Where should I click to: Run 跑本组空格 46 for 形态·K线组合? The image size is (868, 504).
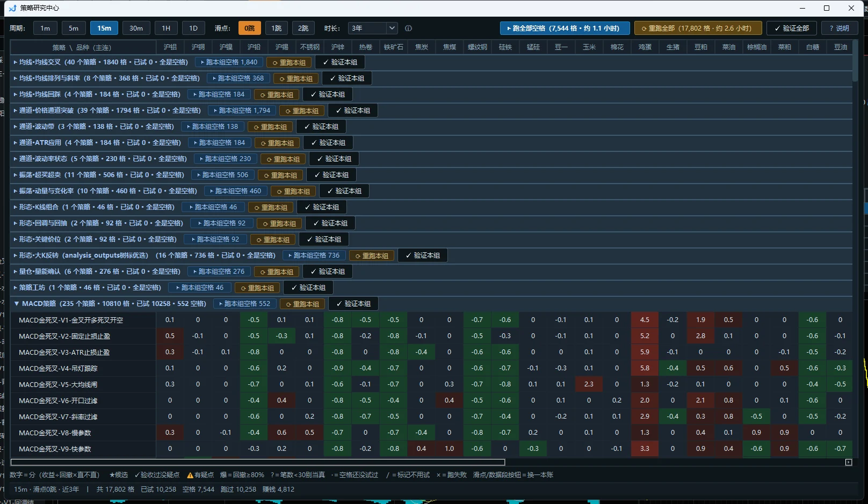click(x=213, y=207)
